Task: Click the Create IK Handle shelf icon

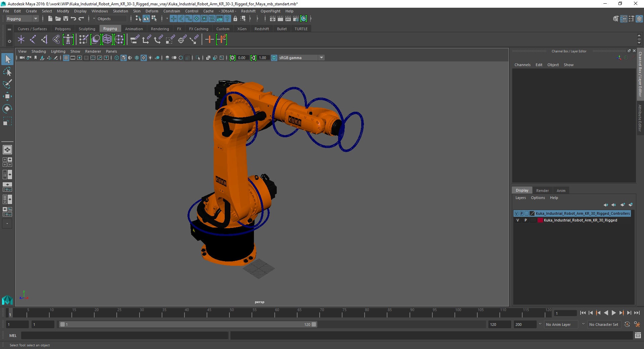Action: tap(45, 40)
